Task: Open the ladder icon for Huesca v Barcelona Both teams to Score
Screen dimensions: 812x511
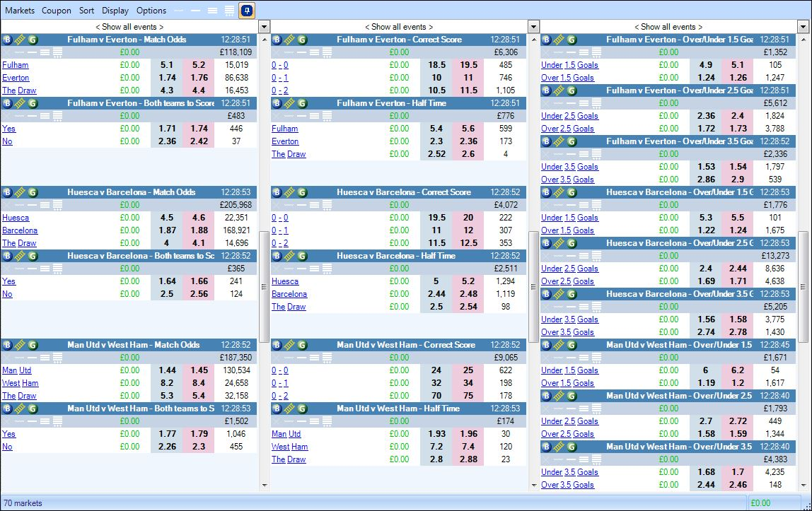Action: [x=20, y=256]
